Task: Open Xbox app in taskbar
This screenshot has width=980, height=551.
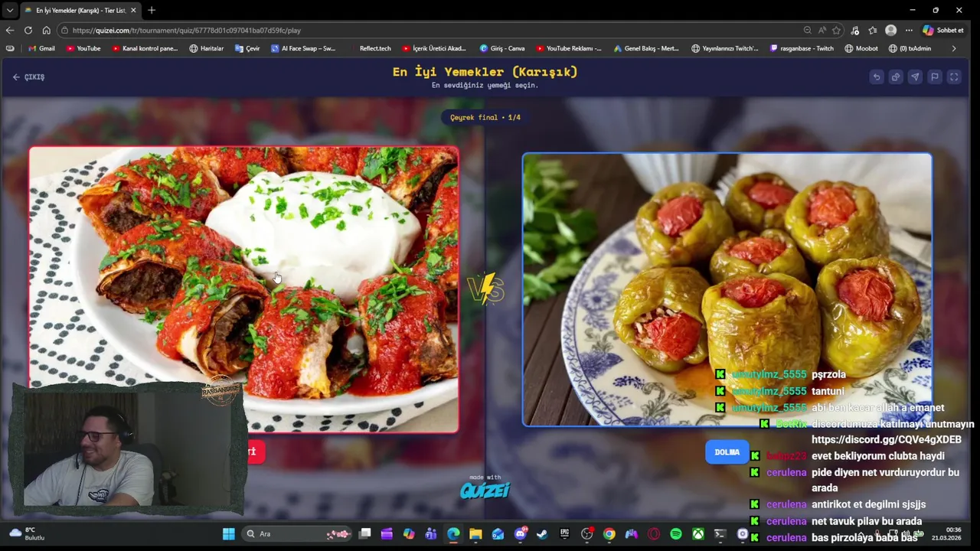Action: tap(698, 534)
